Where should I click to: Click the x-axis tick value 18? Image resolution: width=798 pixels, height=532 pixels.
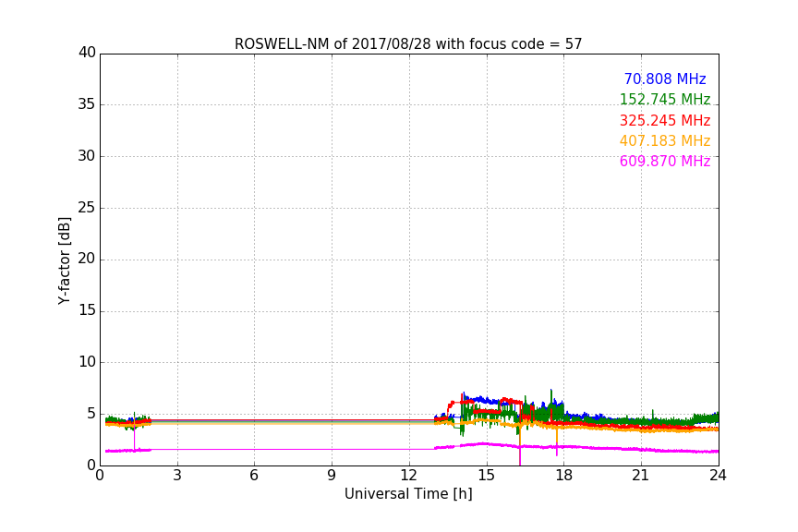[x=563, y=476]
